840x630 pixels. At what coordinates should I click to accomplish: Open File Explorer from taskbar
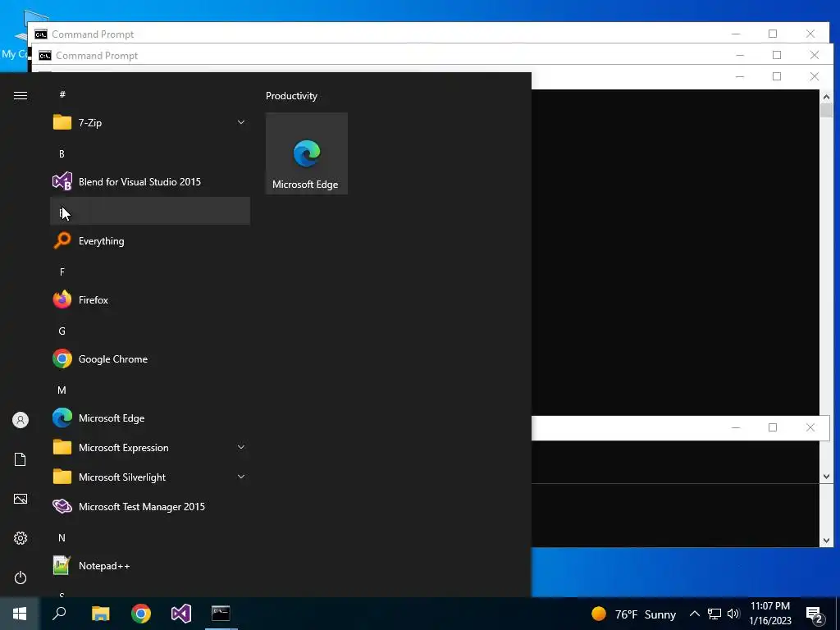[100, 614]
